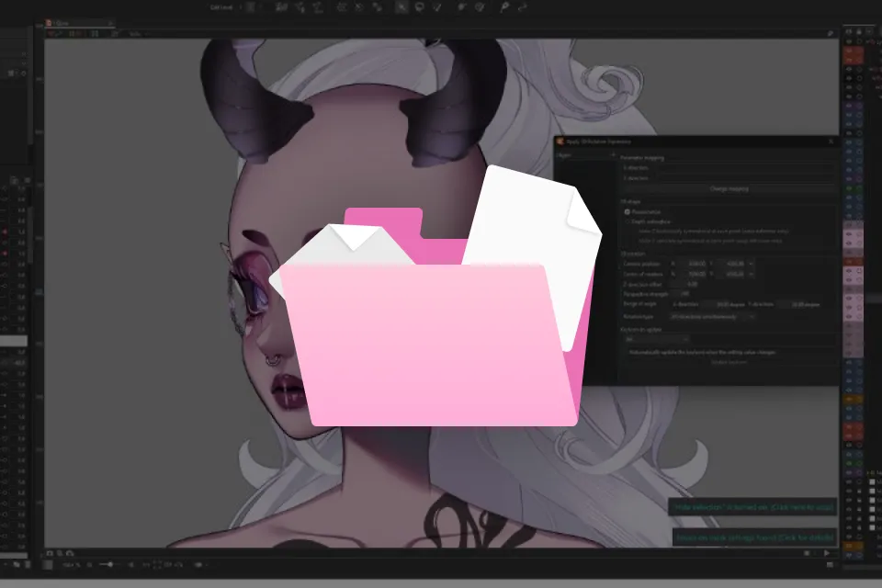The width and height of the screenshot is (882, 588).
Task: Open the Keyform to update dropdown
Action: (656, 340)
